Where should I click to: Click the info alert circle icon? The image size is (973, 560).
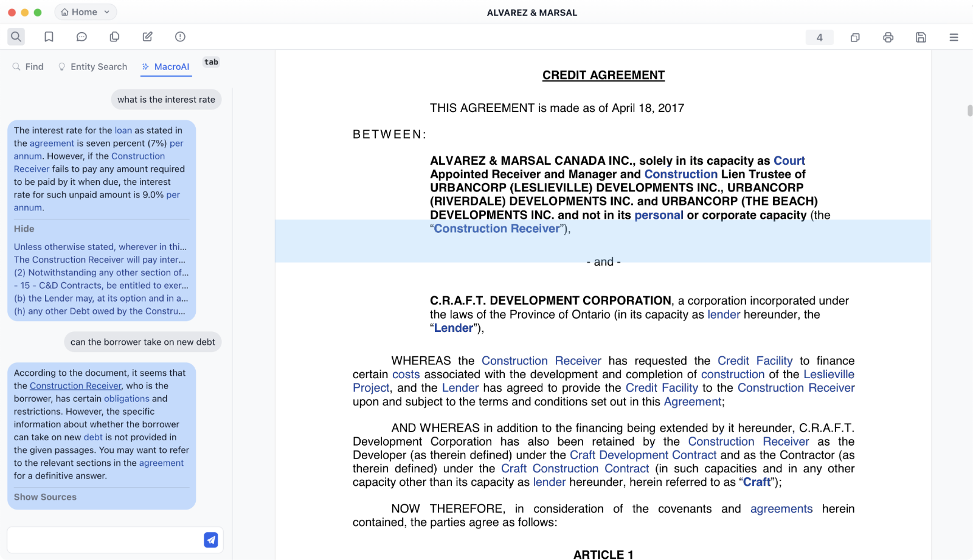180,36
